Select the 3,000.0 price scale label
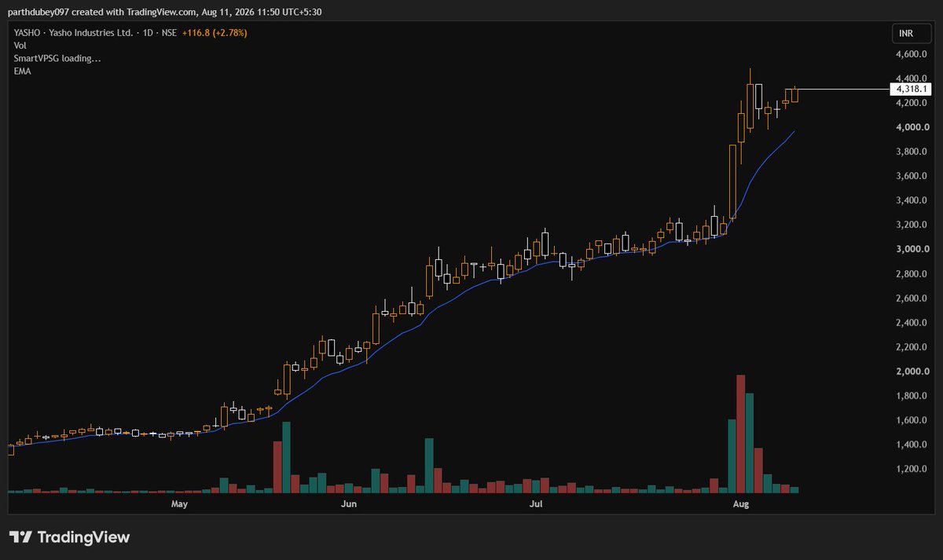The height and width of the screenshot is (560, 943). click(x=913, y=249)
